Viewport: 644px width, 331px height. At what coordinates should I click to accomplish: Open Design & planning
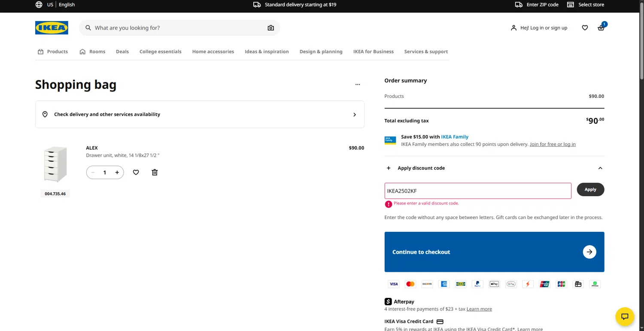321,52
